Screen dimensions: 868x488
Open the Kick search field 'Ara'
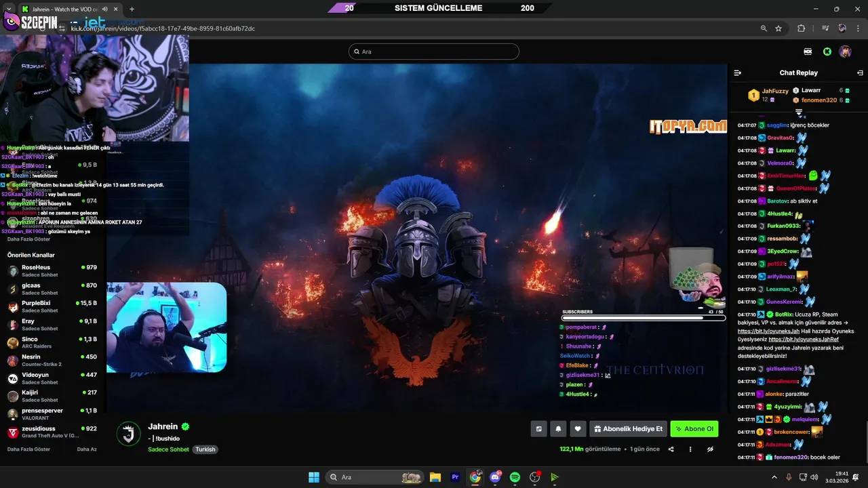[434, 52]
